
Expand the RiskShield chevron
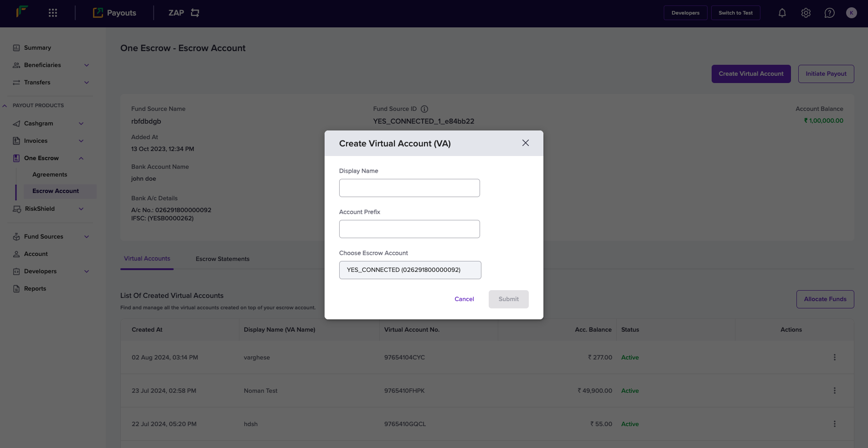(x=81, y=209)
